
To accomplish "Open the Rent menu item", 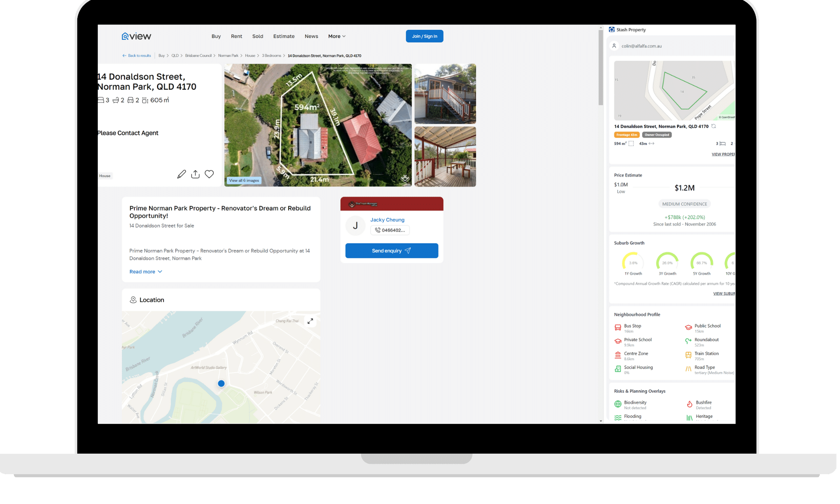I will tap(236, 36).
